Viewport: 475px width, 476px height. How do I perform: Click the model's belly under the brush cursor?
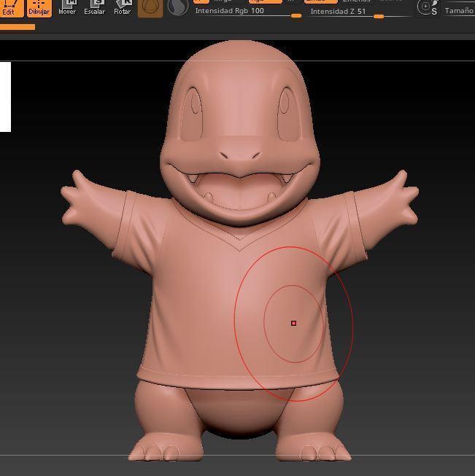point(293,324)
